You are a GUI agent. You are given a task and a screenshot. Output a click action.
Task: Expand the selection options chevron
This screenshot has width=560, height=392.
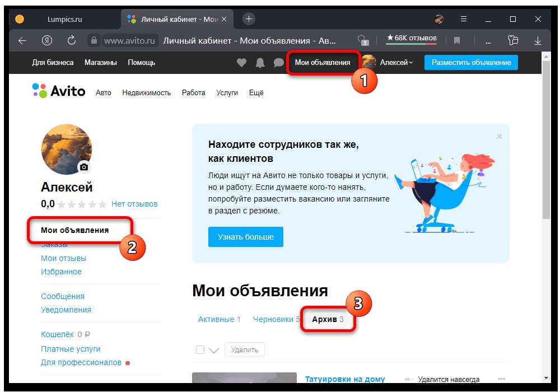213,350
